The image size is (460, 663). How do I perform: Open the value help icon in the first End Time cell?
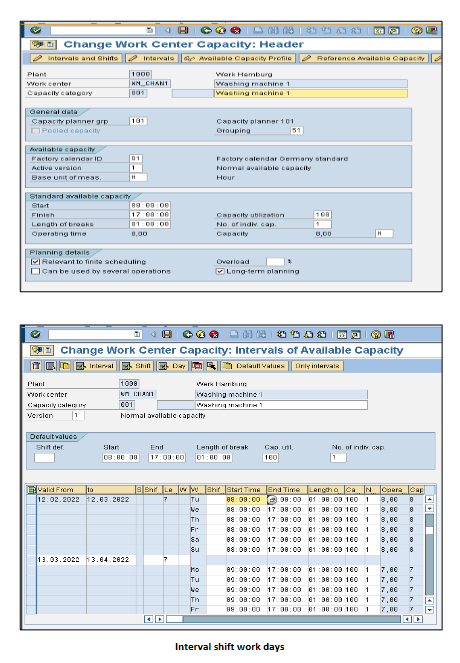coord(272,500)
